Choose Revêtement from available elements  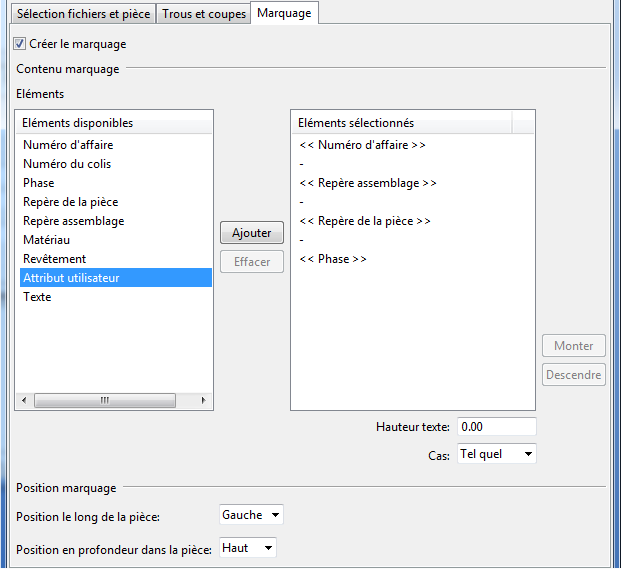click(55, 259)
